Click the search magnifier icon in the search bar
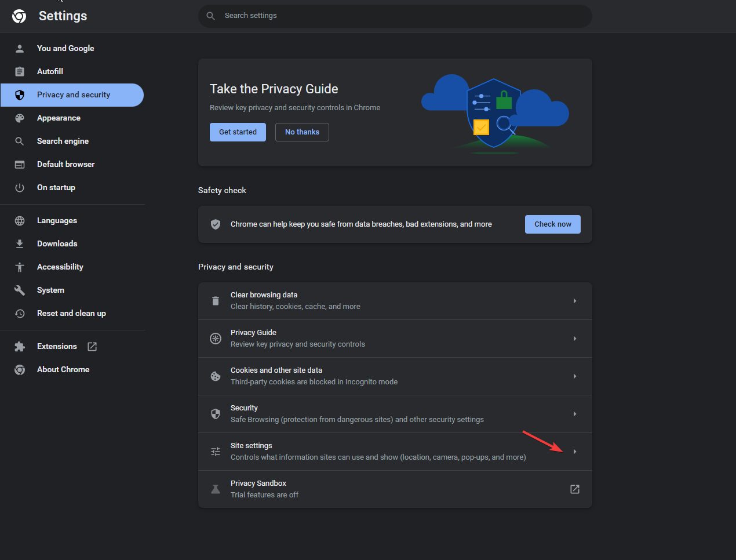This screenshot has width=736, height=560. click(x=211, y=16)
